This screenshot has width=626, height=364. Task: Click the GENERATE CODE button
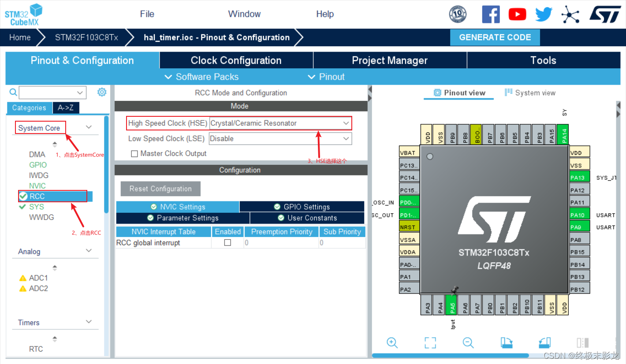(495, 37)
